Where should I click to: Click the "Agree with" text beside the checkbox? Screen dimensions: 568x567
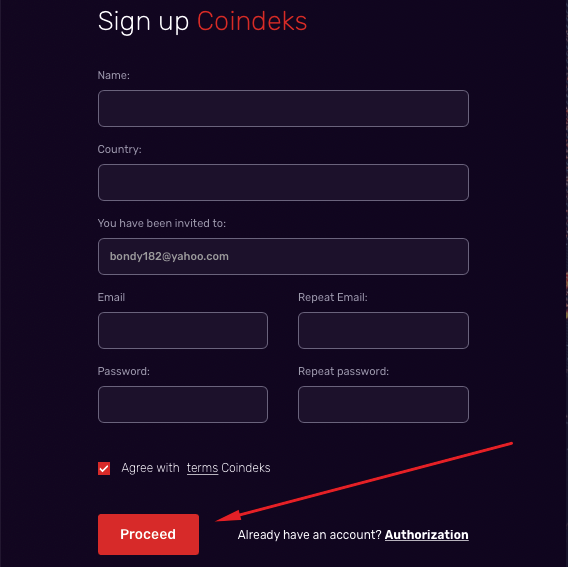coord(150,468)
